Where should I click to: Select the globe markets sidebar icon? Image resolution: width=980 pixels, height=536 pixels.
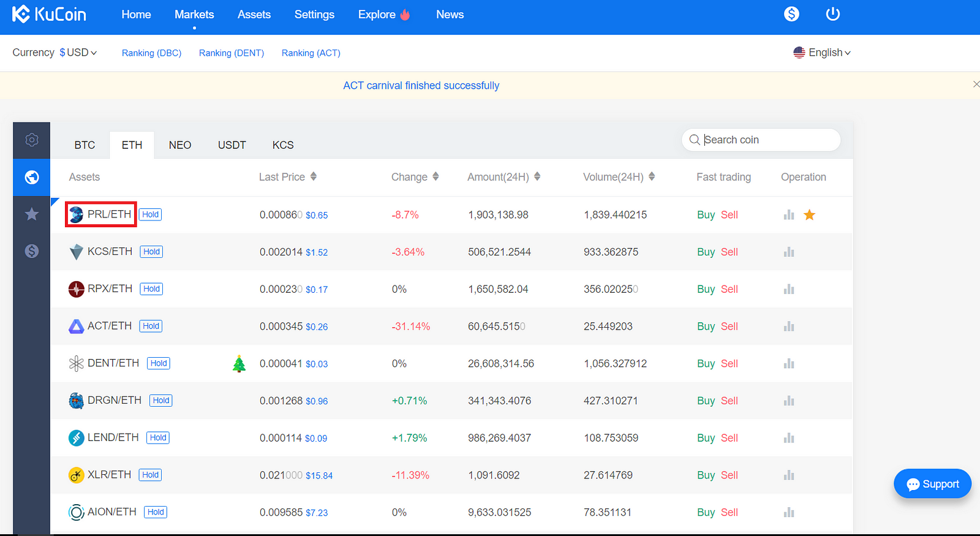pos(32,177)
